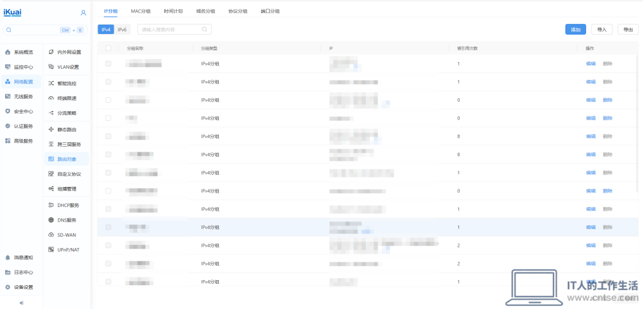Click 编辑 in the highlighted row
Viewport: 644px width, 309px height.
[x=591, y=227]
